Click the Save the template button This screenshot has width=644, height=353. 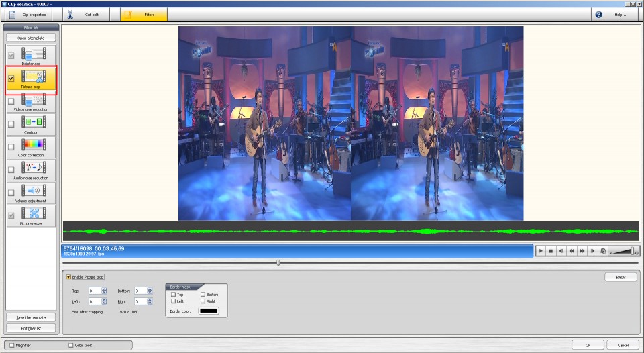[31, 317]
